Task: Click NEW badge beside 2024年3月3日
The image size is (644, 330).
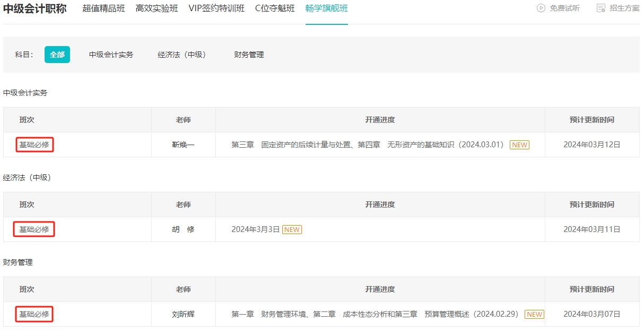Action: pos(292,229)
